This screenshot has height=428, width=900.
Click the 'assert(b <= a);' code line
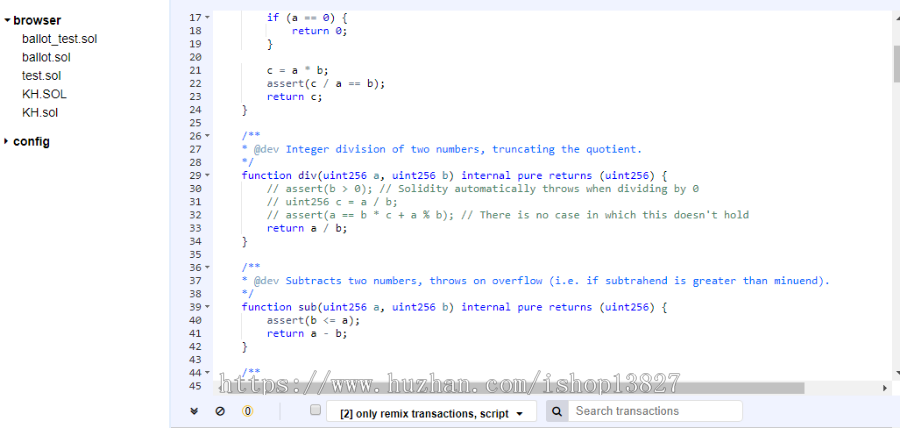313,320
